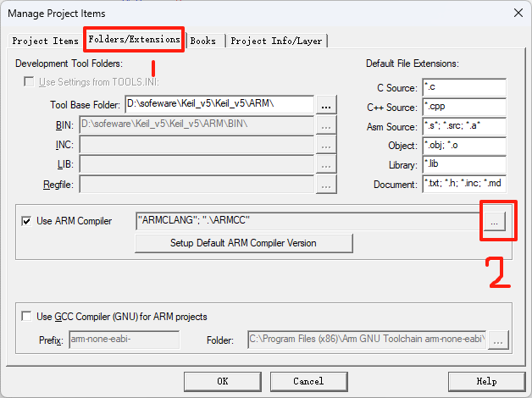Click the BIN path field
This screenshot has height=398, width=532.
[x=197, y=124]
